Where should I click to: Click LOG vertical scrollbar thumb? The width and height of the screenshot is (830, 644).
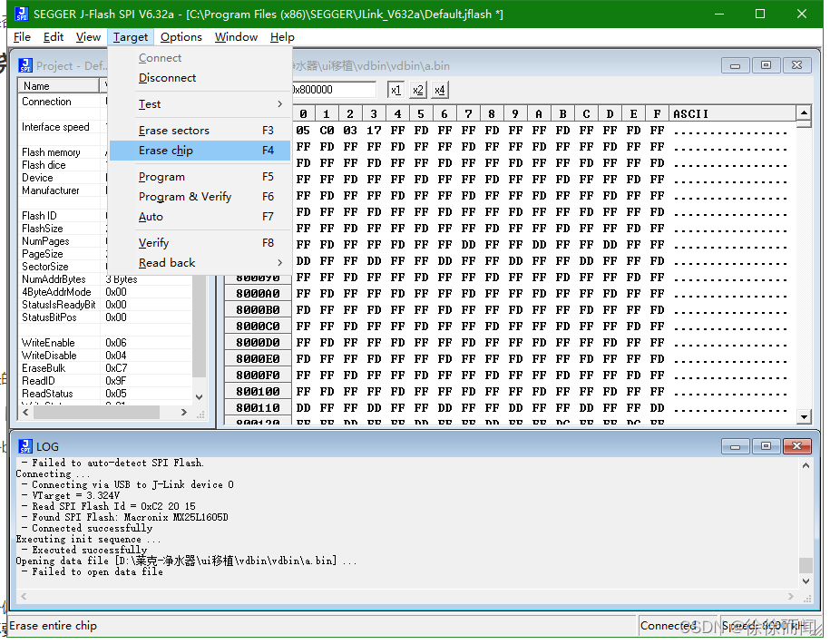pos(806,564)
